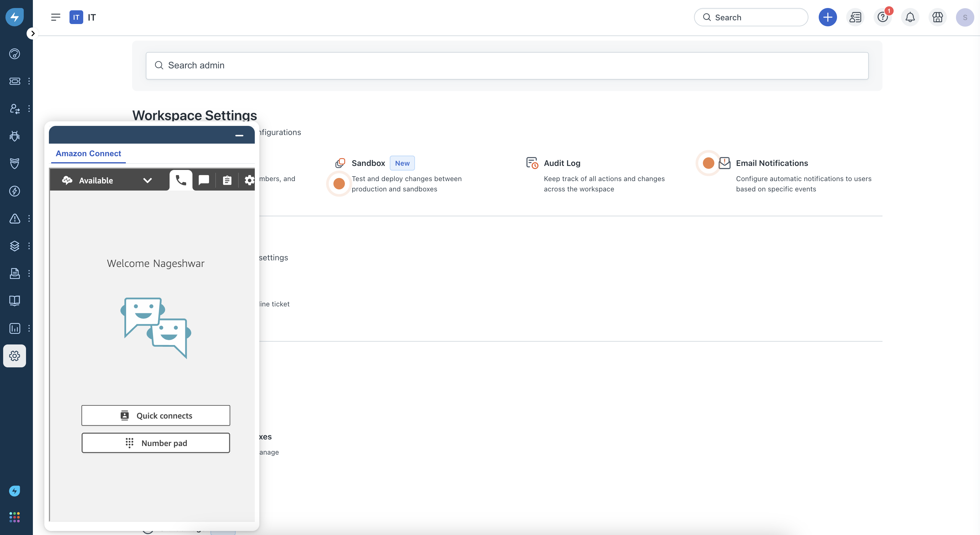
Task: Click the Number pad button
Action: coord(156,443)
